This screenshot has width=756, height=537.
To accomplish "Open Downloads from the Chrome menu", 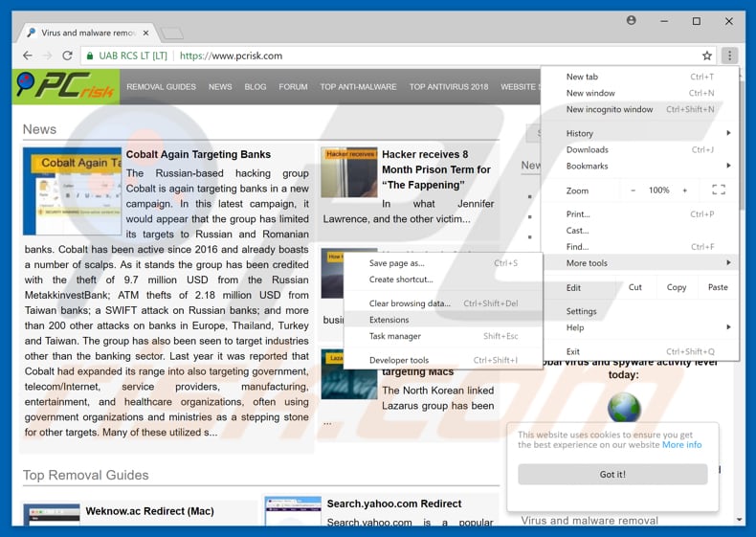I will pyautogui.click(x=640, y=149).
